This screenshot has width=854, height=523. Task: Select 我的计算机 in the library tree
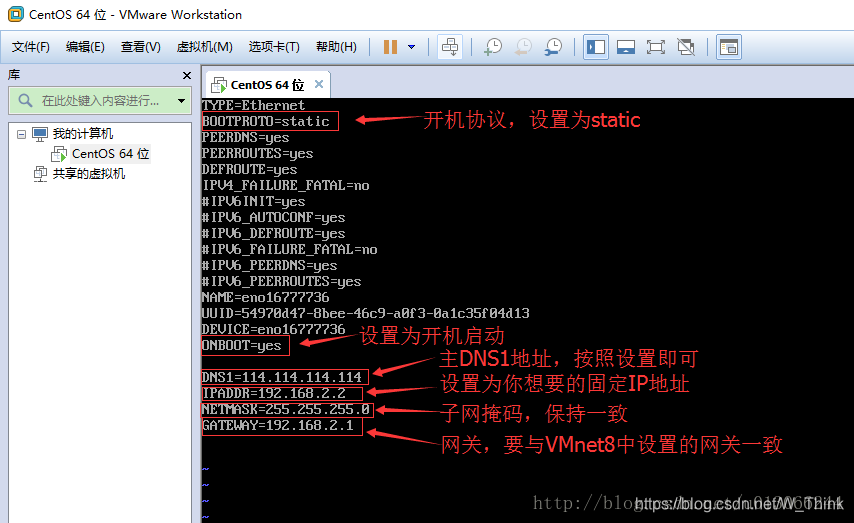83,133
